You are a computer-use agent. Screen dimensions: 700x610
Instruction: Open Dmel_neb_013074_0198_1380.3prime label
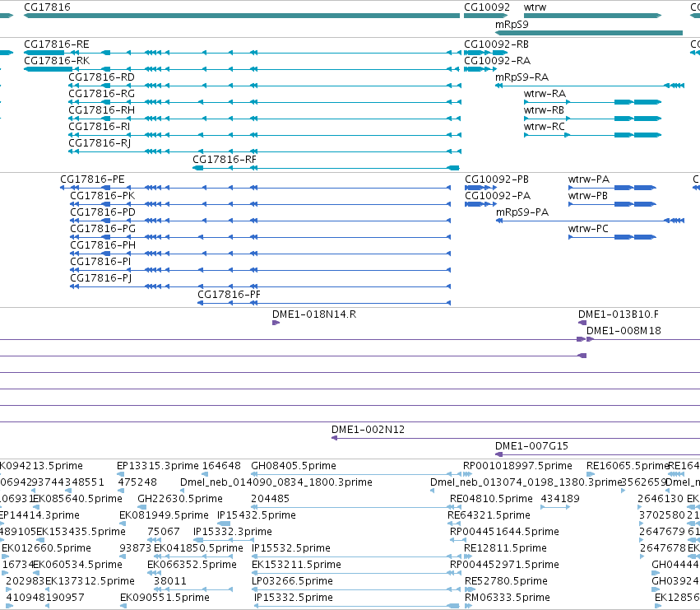click(526, 482)
